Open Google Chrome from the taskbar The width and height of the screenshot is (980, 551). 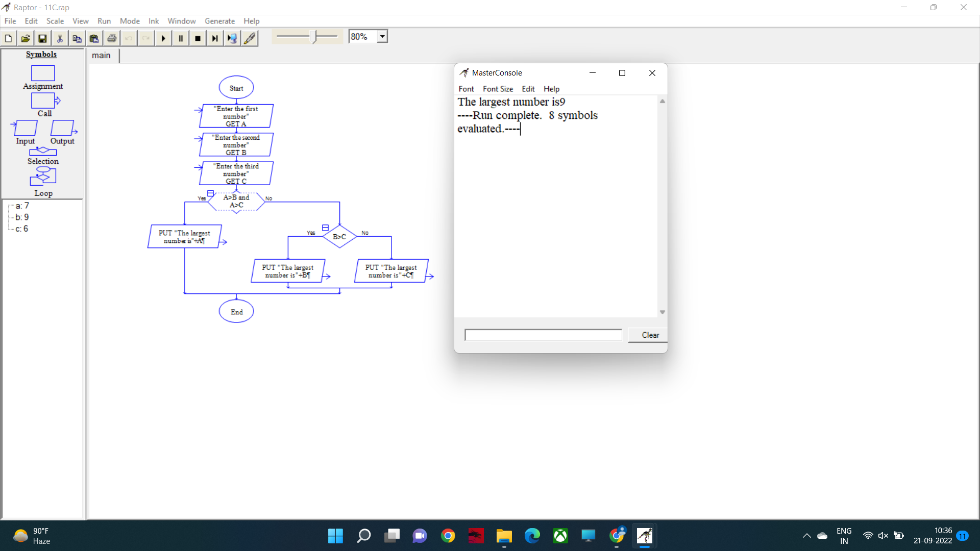[x=448, y=536]
